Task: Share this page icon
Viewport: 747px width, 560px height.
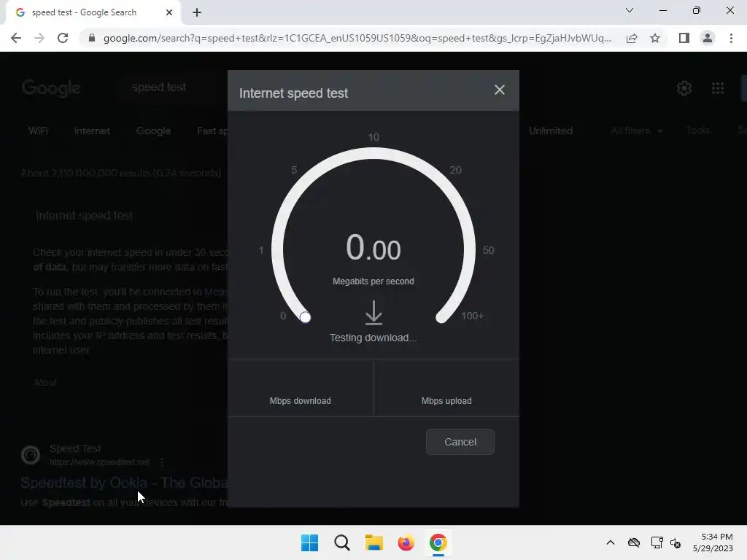Action: (632, 38)
